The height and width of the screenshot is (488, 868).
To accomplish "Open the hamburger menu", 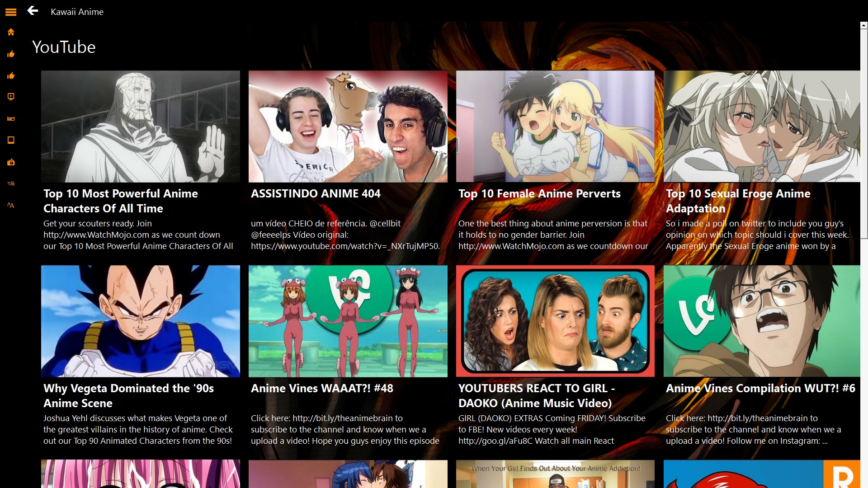I will [x=11, y=12].
